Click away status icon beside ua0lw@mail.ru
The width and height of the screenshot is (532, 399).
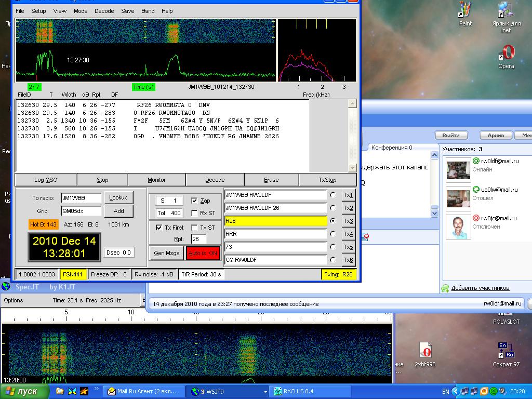click(476, 189)
